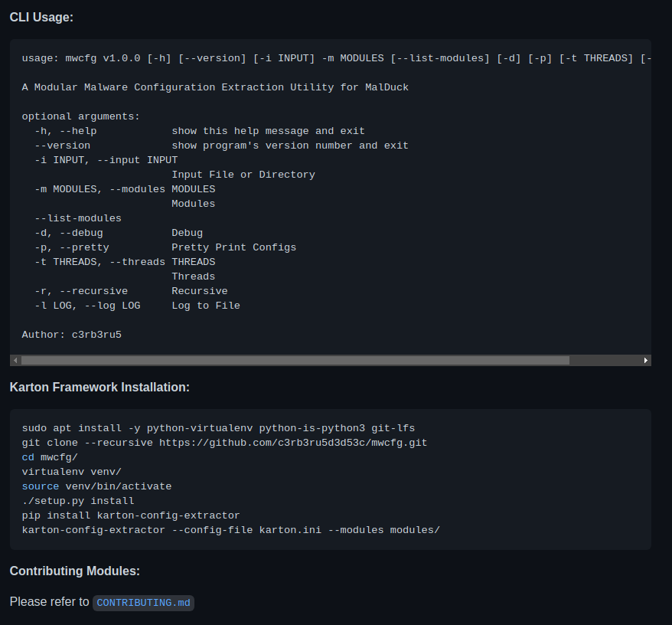Image resolution: width=672 pixels, height=625 pixels.
Task: Click 'A Modular Malware Configuration Extraction Utility' line
Action: tap(215, 87)
